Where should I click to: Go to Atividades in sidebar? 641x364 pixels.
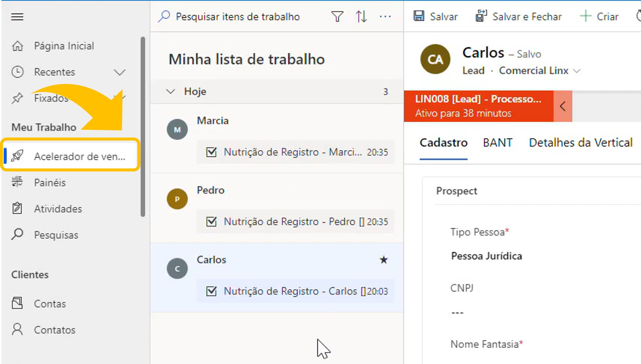pos(58,209)
